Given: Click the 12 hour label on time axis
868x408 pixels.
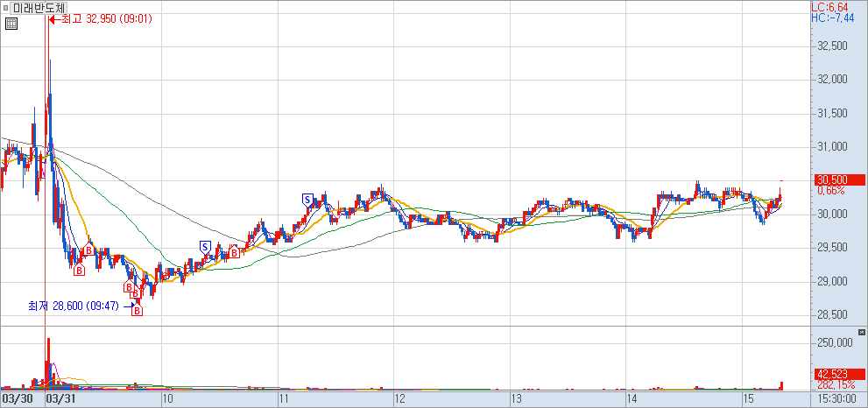Looking at the screenshot, I should pyautogui.click(x=399, y=398).
